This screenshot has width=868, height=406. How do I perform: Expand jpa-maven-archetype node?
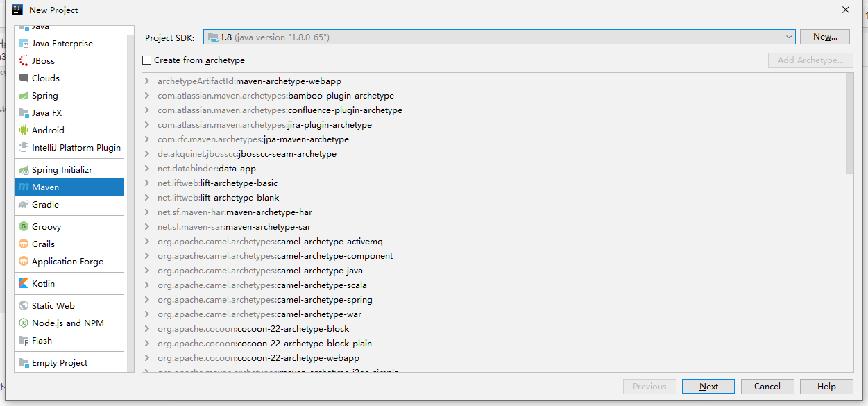click(x=147, y=139)
